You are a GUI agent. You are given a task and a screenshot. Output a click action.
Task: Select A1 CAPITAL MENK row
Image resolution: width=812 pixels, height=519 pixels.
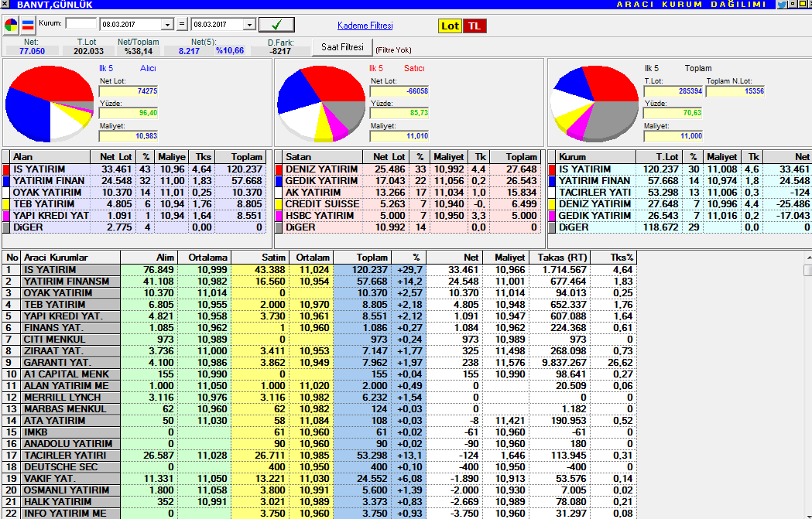coord(320,374)
